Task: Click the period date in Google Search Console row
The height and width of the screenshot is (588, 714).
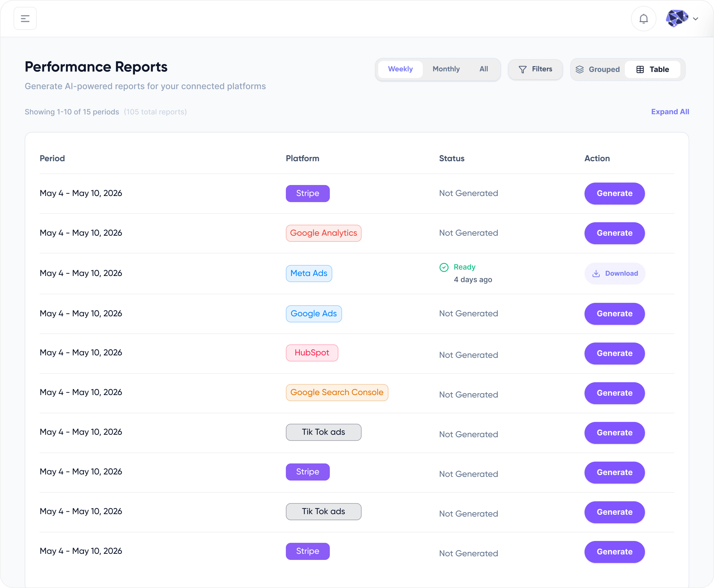Action: 81,392
